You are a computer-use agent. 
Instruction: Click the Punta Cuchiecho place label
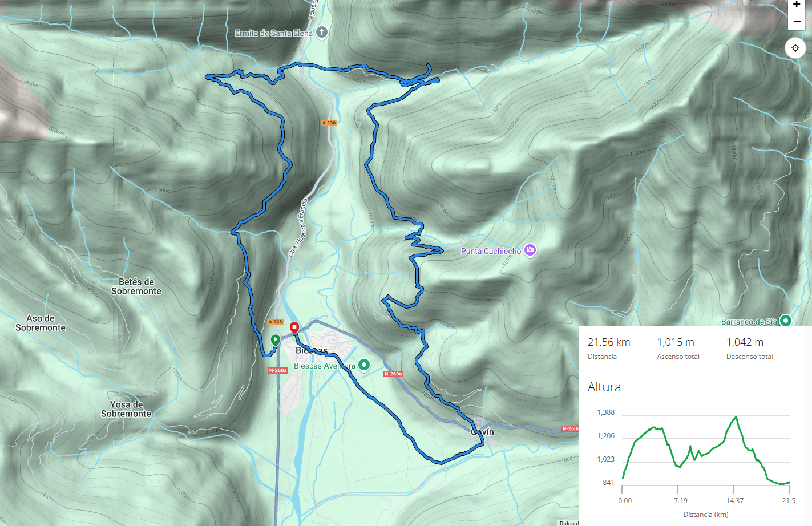[x=491, y=251]
